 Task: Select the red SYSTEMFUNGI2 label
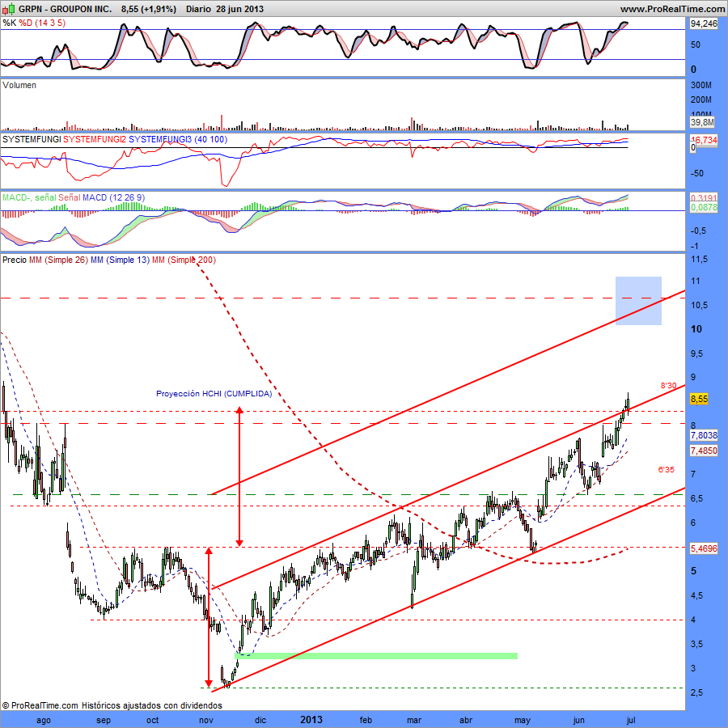[x=95, y=139]
